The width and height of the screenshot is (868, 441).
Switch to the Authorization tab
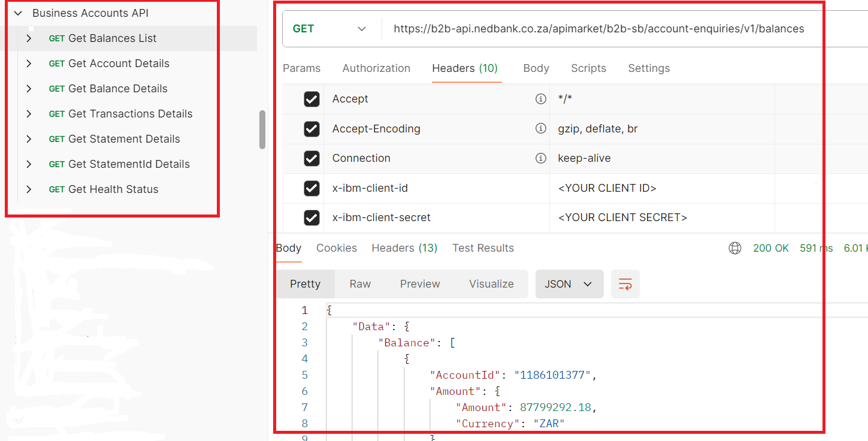pos(376,68)
